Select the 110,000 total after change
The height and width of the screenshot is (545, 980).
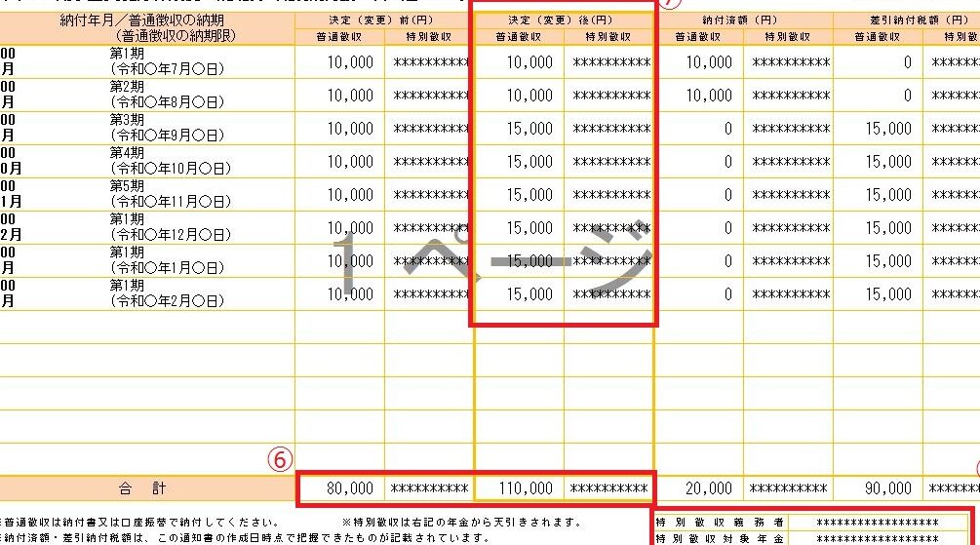pyautogui.click(x=529, y=488)
